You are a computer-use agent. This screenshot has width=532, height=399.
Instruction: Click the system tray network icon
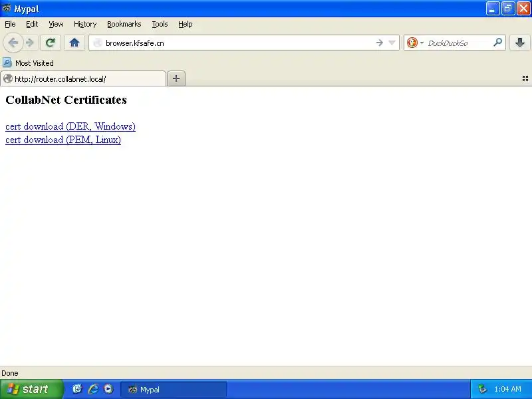[x=482, y=389]
